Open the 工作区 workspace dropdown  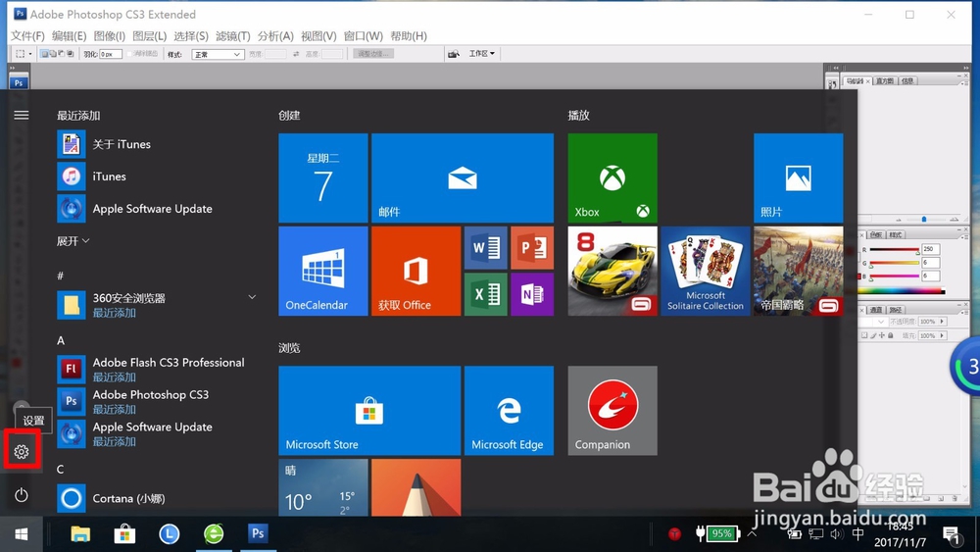point(482,54)
